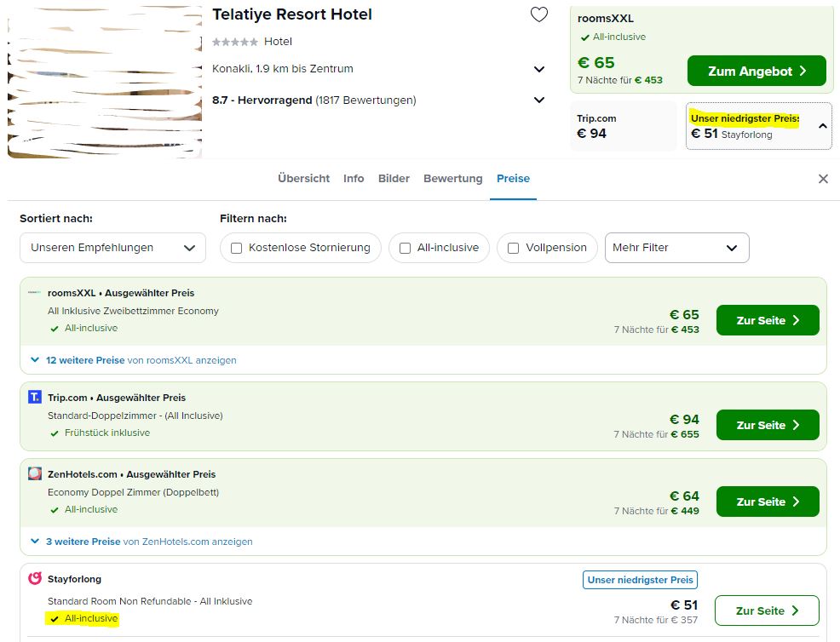Viewport: 840px width, 642px height.
Task: Click the 7 Nächte für € 655 text
Action: [x=656, y=434]
